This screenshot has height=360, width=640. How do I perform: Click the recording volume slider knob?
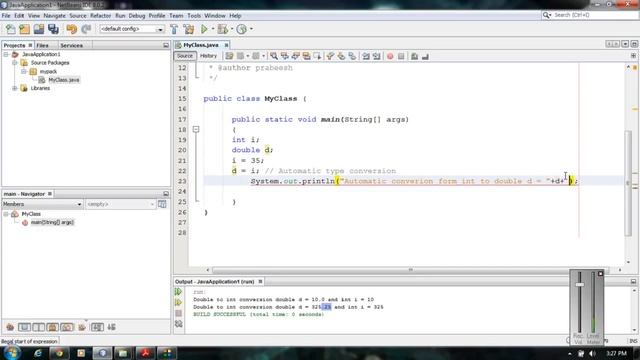[x=580, y=284]
